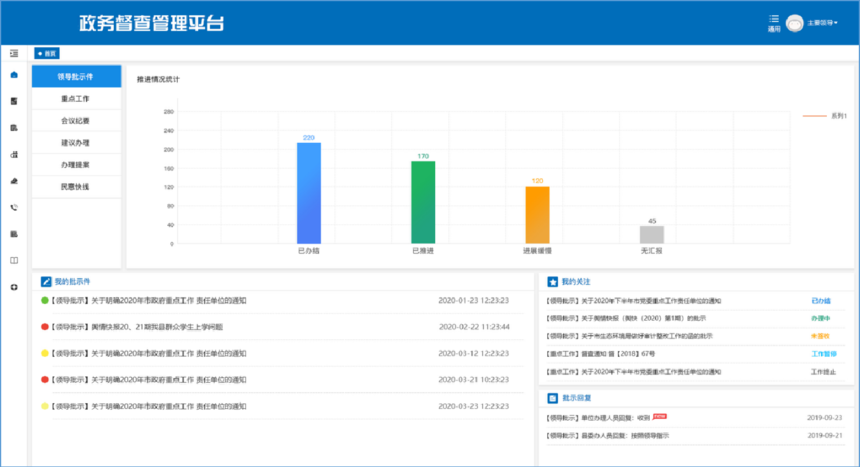Click the 工作暂停 status label

(823, 354)
